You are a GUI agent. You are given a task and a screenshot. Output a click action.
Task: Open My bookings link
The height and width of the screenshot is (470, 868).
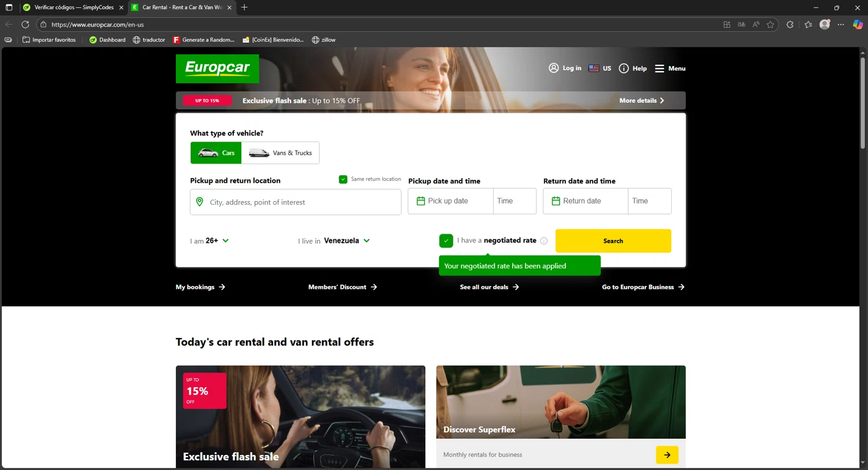point(200,287)
